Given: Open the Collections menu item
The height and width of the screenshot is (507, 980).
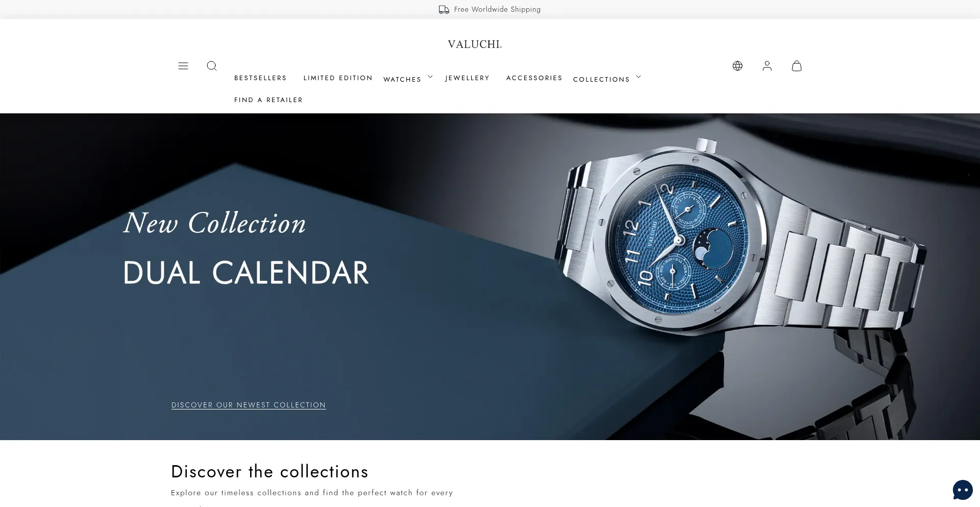Looking at the screenshot, I should [x=601, y=79].
